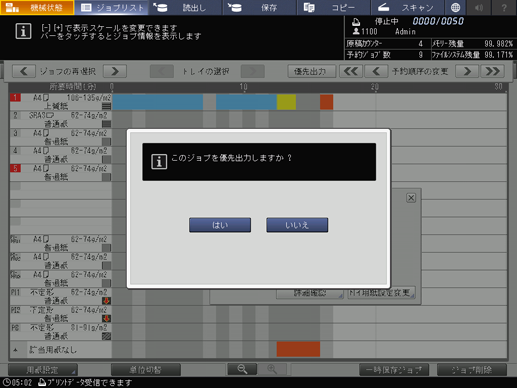Select PI2 不定形 tray row
The height and width of the screenshot is (388, 517).
(x=61, y=314)
